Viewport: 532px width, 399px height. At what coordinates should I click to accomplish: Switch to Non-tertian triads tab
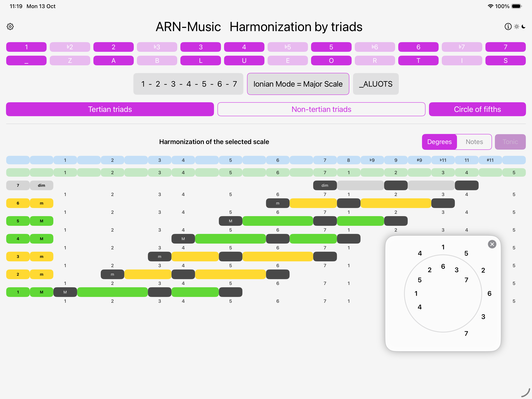click(321, 109)
